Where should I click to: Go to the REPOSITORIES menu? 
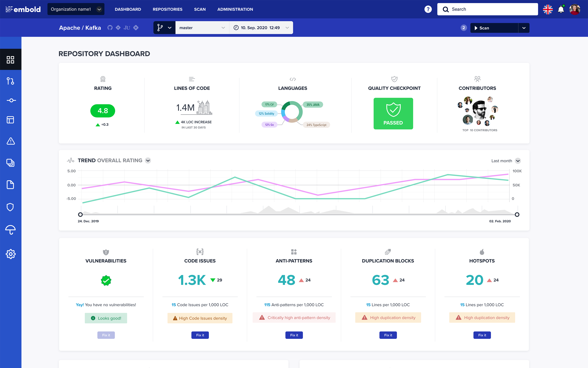[168, 9]
